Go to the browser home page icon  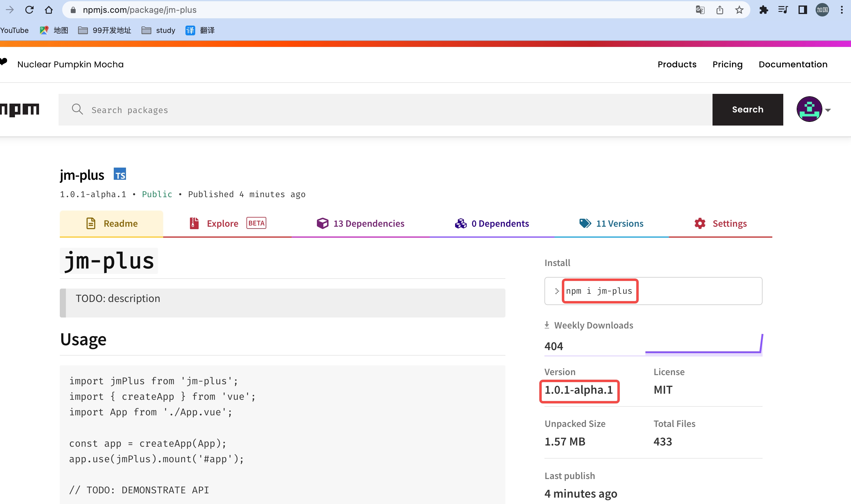coord(49,10)
